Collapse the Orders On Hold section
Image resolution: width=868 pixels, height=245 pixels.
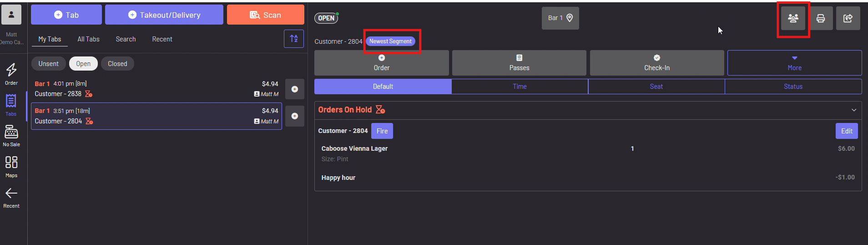[853, 110]
